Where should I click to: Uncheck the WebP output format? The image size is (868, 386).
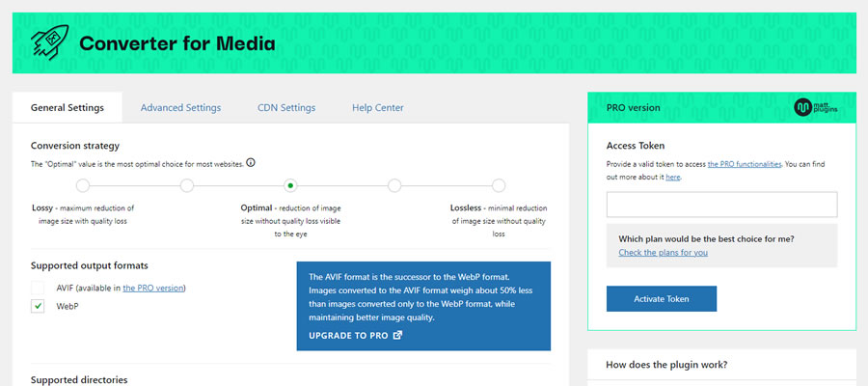(x=38, y=306)
